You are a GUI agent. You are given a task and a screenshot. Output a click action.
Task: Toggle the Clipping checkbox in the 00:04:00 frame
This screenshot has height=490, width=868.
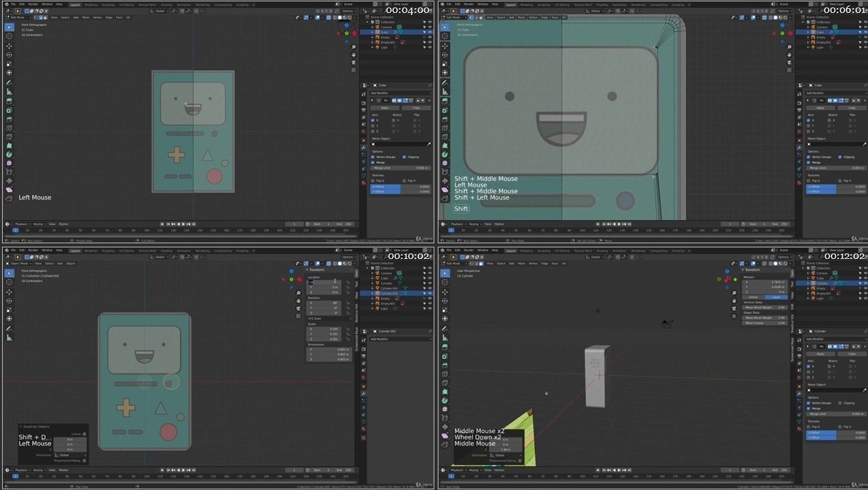[x=404, y=156]
